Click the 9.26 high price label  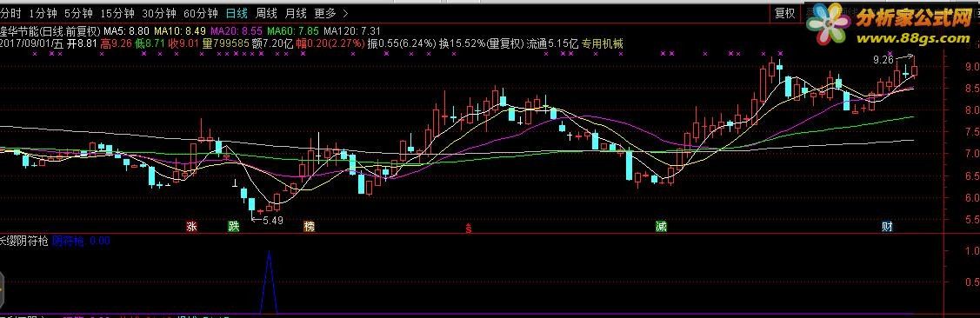pyautogui.click(x=883, y=60)
